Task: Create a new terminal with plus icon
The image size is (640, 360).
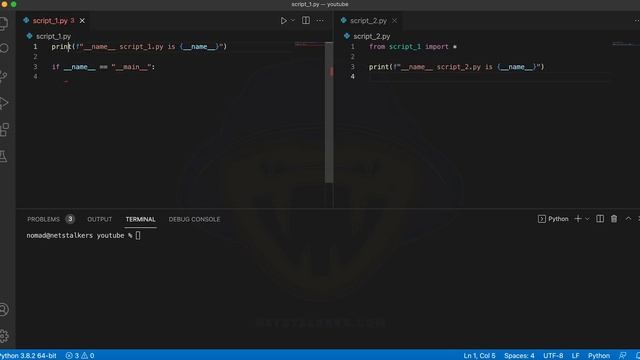Action: pyautogui.click(x=578, y=219)
